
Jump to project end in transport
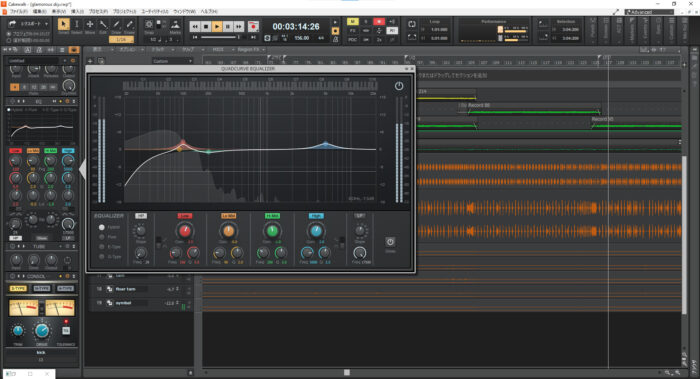point(253,37)
